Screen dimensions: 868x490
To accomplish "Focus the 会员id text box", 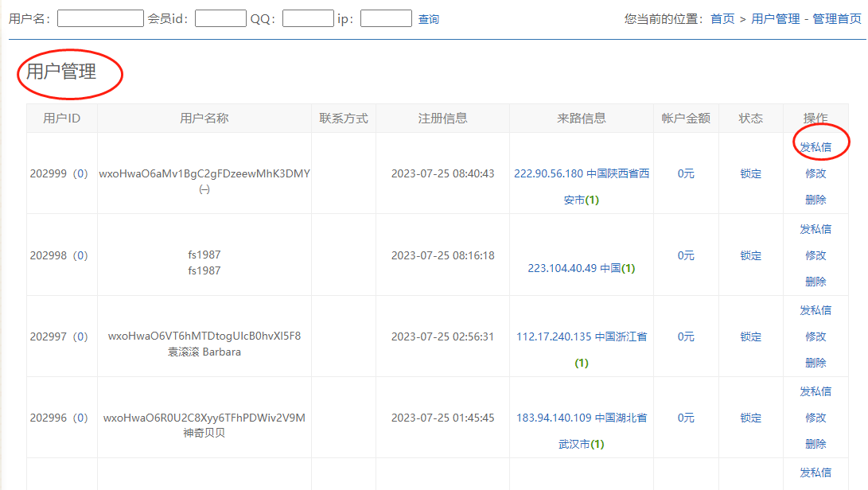I will pyautogui.click(x=220, y=18).
